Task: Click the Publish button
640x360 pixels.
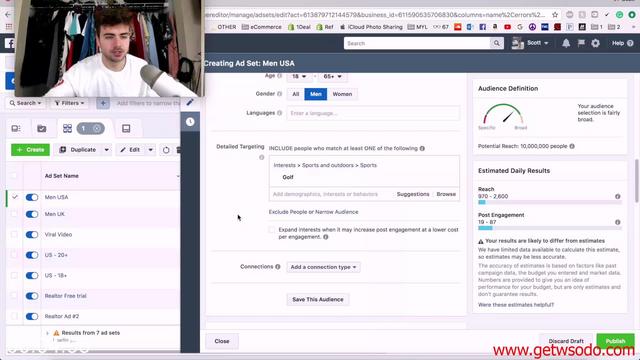Action: 615,340
